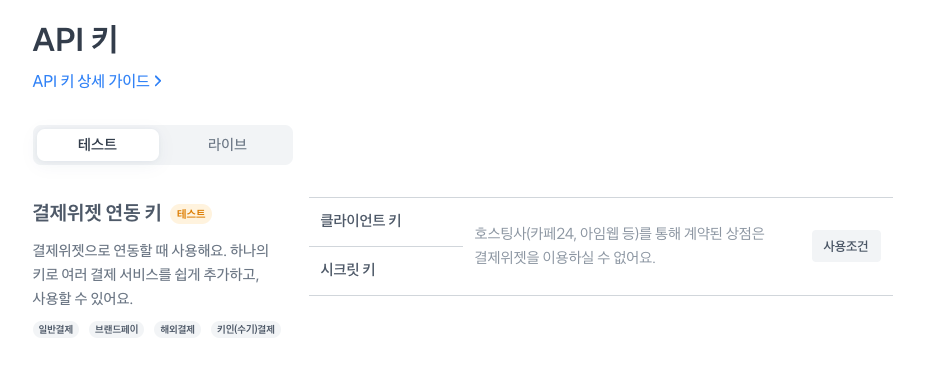Switch to the 테스트 tab

click(x=98, y=145)
